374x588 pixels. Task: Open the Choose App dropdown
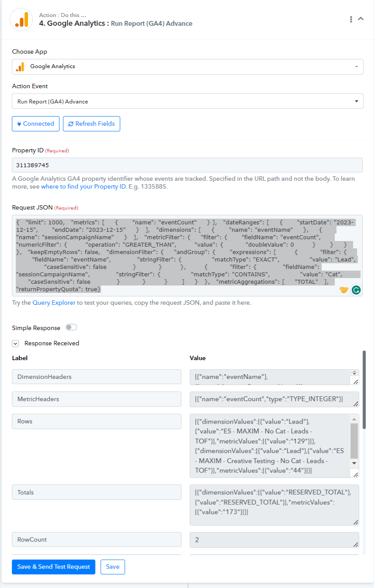click(187, 67)
